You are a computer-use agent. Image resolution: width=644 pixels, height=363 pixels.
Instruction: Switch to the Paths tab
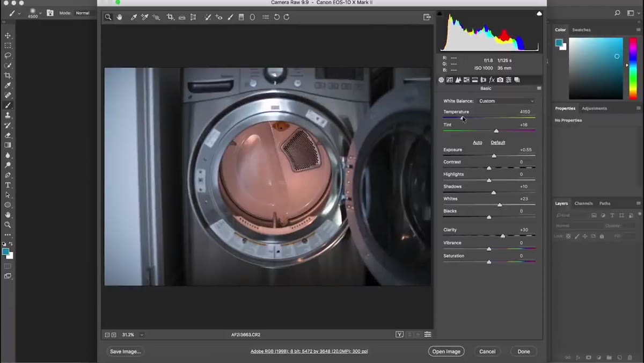point(605,203)
